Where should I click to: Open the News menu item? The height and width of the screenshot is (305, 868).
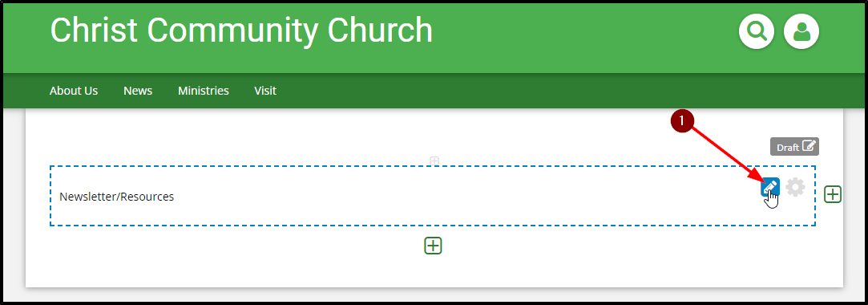(138, 91)
